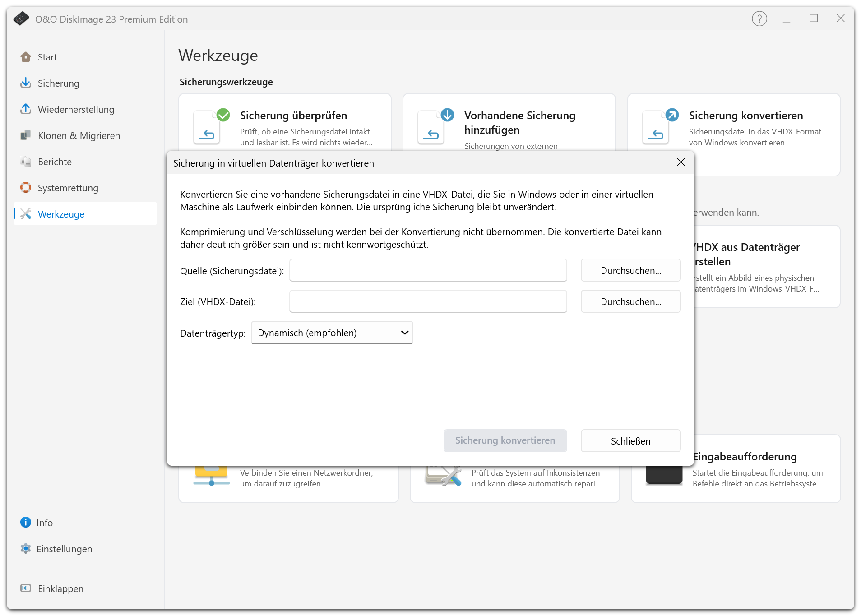Click the Eingabeaufforderung terminal icon
Screen dimensions: 861x616
coord(664,475)
